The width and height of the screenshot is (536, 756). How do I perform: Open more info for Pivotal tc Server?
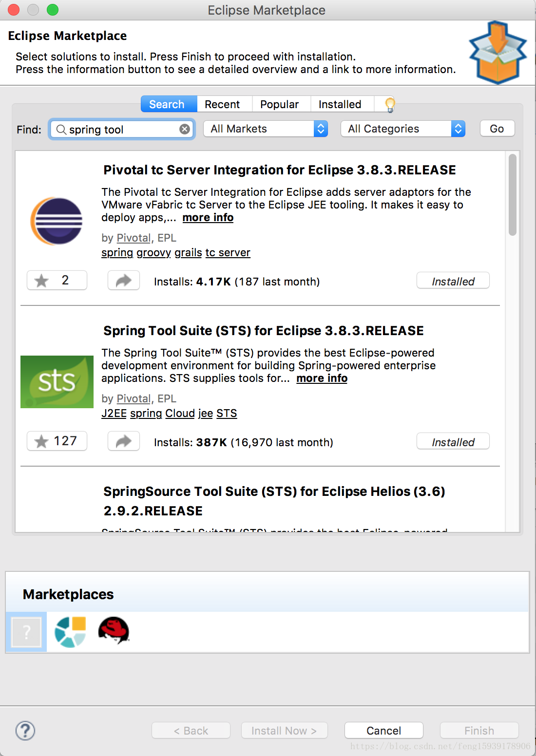click(x=208, y=218)
